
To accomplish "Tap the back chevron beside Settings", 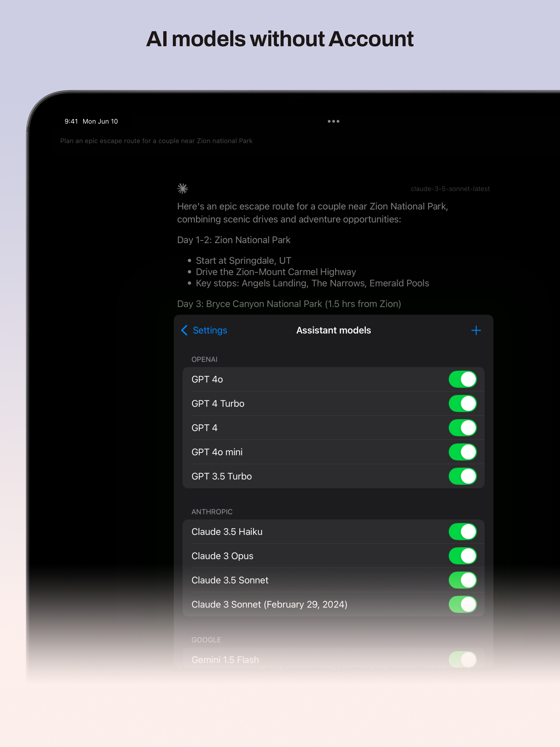I will [x=184, y=330].
